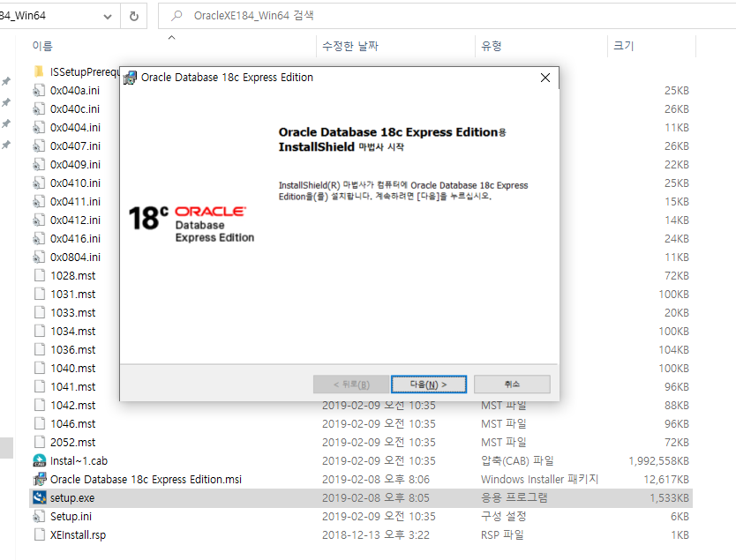Screen dimensions: 736x560
Task: Select 0x0409.ini file icon
Action: 40,164
